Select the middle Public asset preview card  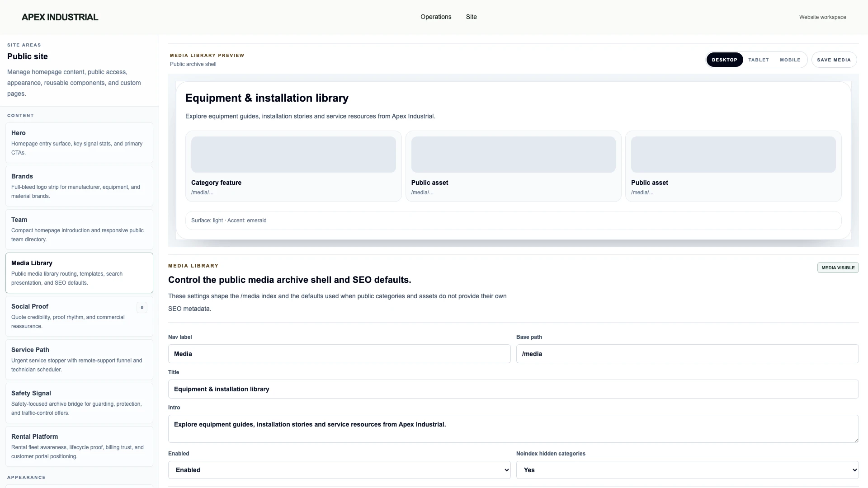(513, 166)
